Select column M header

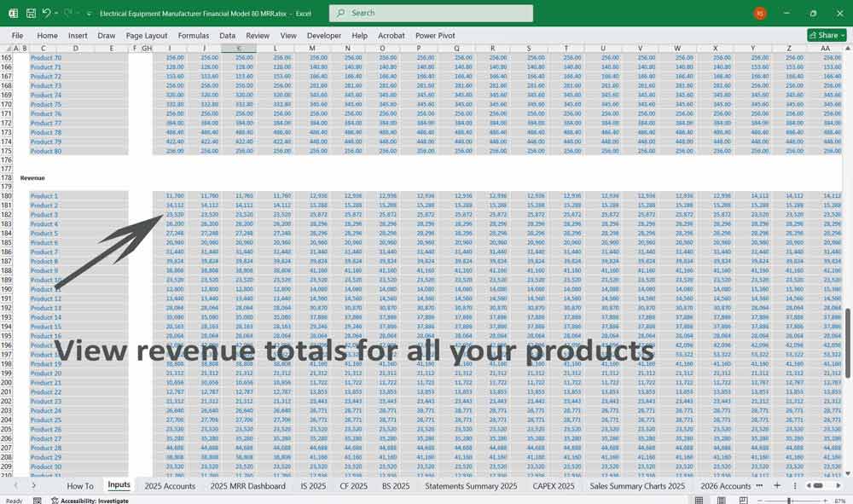coord(312,49)
